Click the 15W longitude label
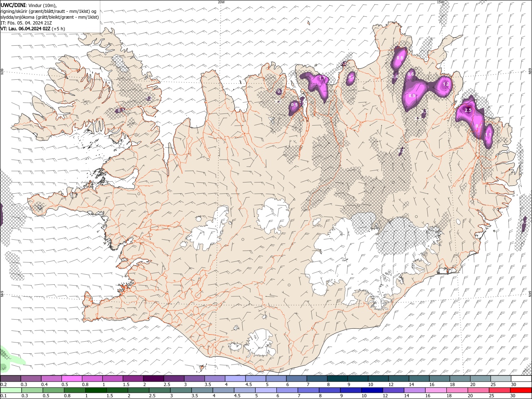Screen dimensions: 532x399 point(440,2)
